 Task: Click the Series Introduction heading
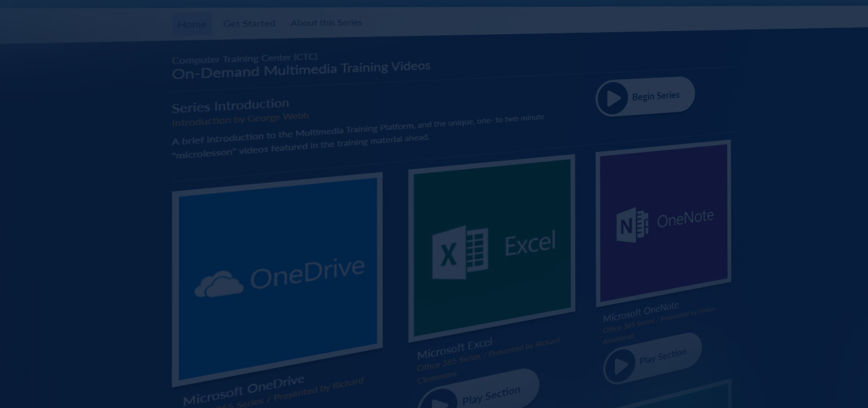[231, 105]
